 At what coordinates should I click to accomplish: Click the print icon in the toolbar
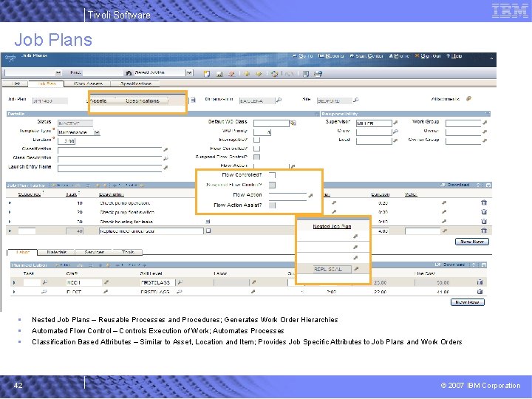pos(318,74)
